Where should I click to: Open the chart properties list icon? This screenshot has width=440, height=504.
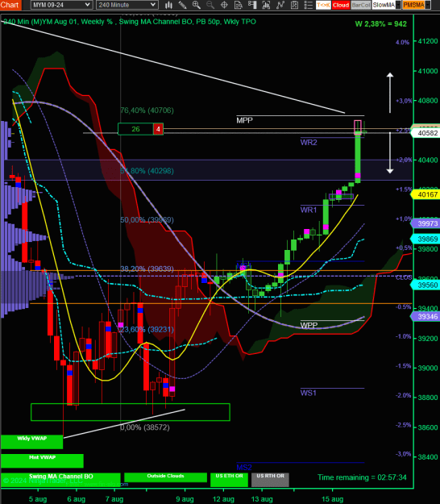tap(309, 5)
